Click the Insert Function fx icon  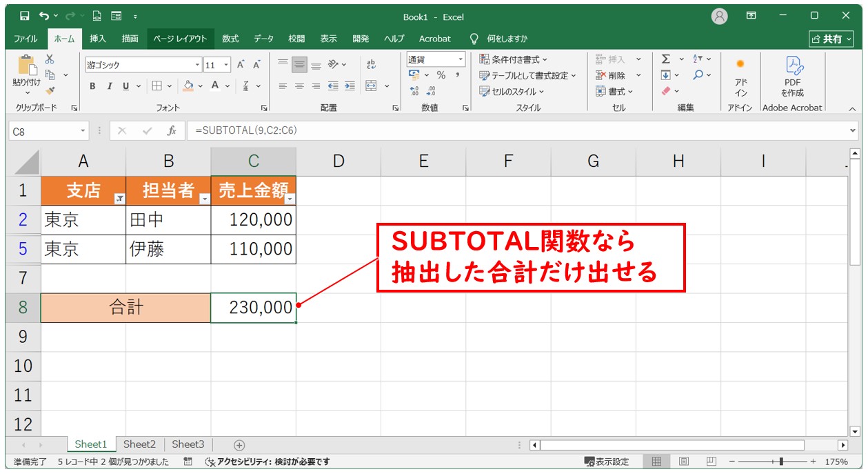pos(172,130)
